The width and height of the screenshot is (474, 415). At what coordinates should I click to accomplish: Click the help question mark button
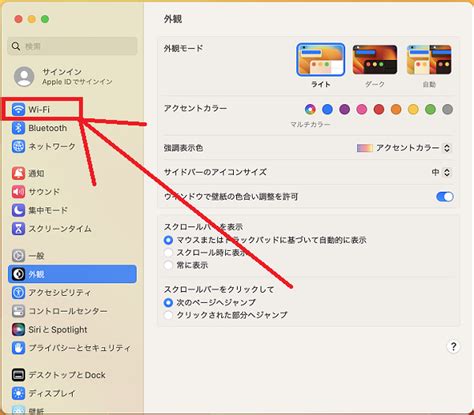(x=453, y=347)
